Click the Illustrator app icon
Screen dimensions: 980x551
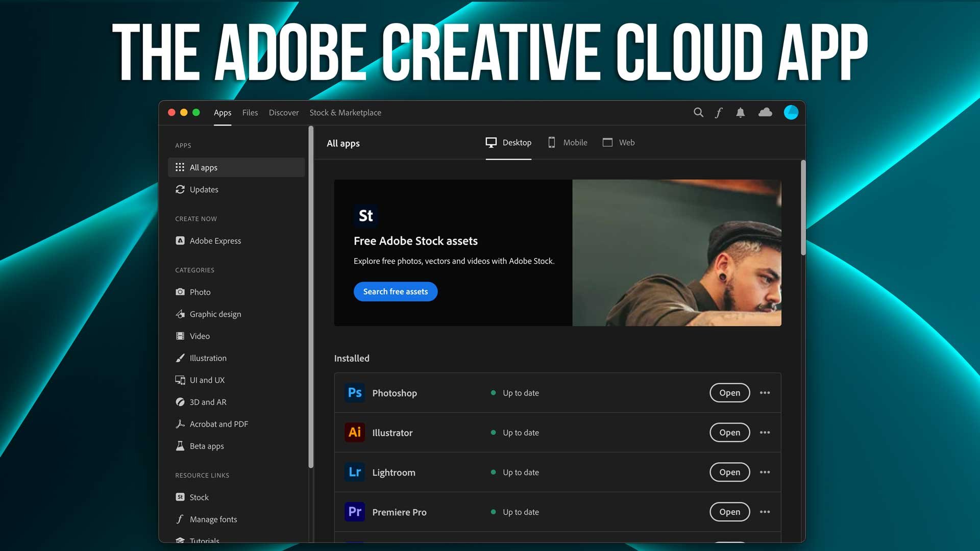(x=355, y=432)
